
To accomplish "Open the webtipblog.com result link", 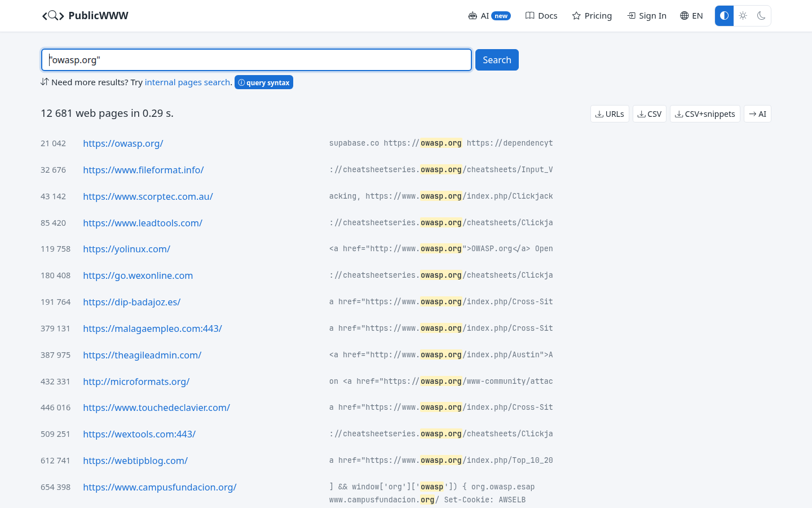I will 135,461.
